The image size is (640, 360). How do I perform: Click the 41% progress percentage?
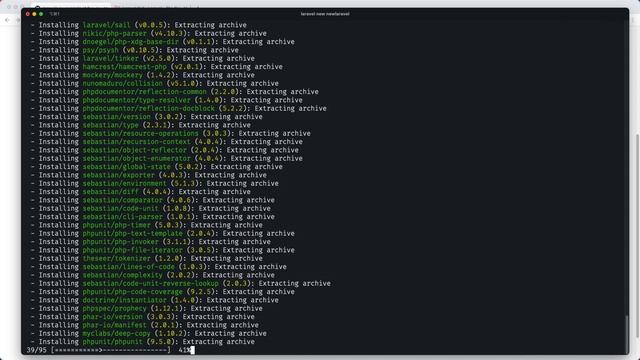[184, 350]
